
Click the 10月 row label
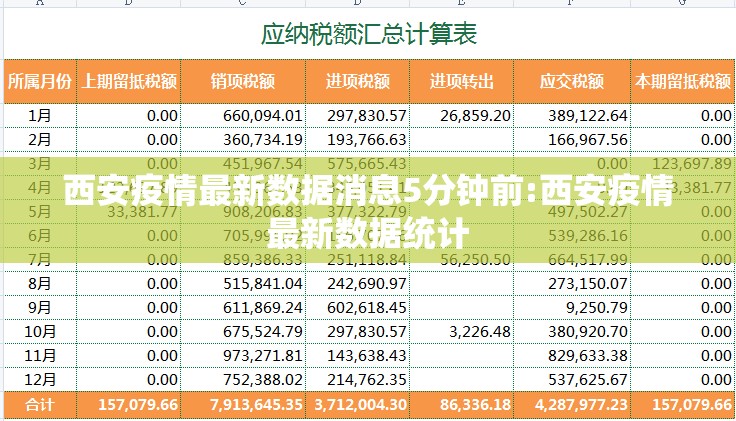40,331
